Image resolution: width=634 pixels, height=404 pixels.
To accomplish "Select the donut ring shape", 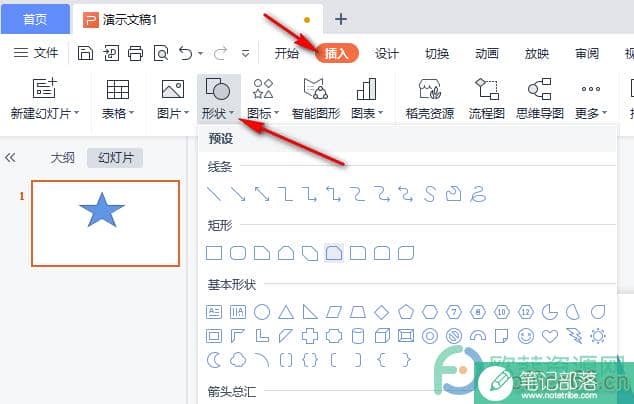I will point(430,336).
